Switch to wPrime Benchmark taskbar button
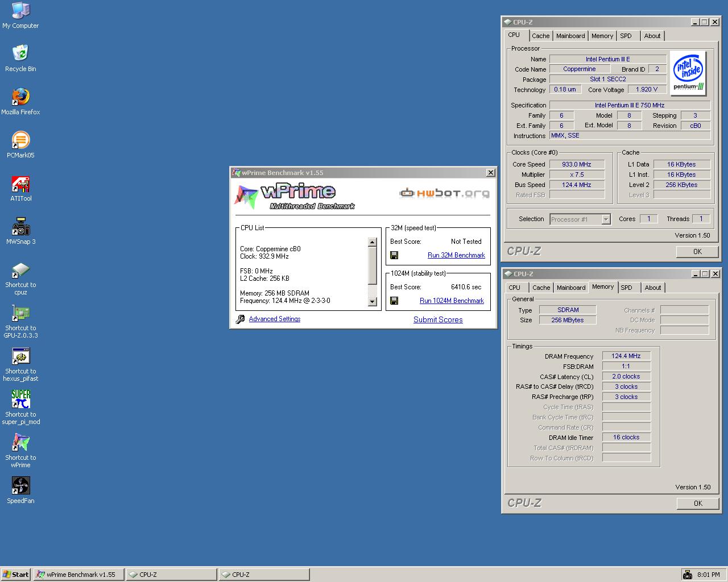 pos(78,575)
